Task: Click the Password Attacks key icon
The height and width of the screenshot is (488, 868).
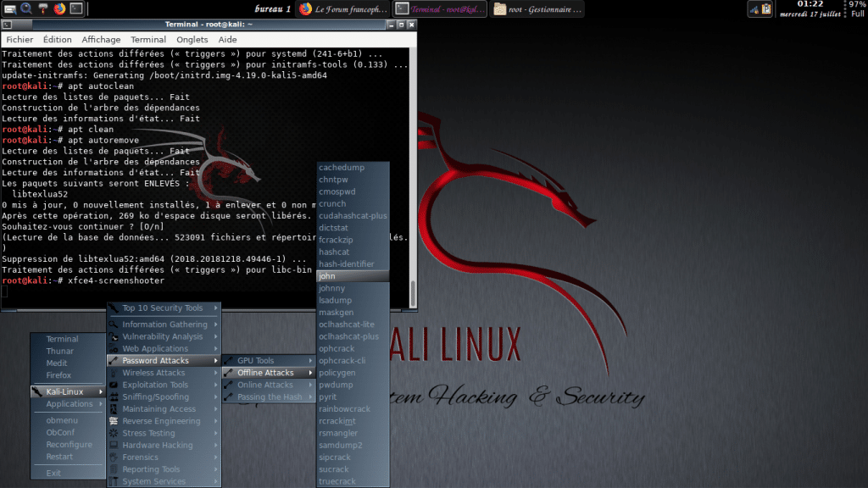Action: [114, 361]
